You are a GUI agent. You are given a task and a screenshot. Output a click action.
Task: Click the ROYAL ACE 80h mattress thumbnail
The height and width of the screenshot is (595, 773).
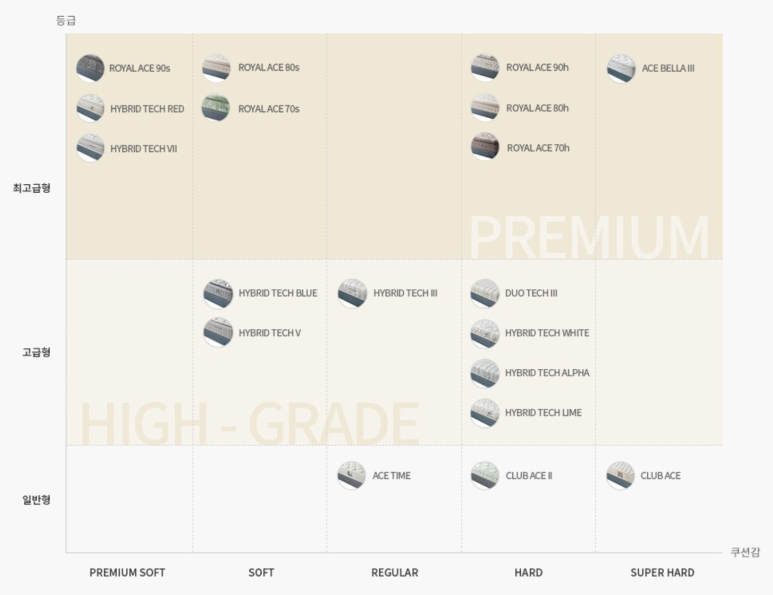(x=485, y=107)
